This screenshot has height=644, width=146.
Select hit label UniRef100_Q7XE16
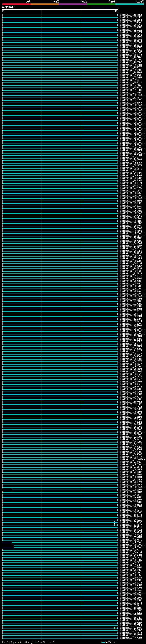coord(131,50)
